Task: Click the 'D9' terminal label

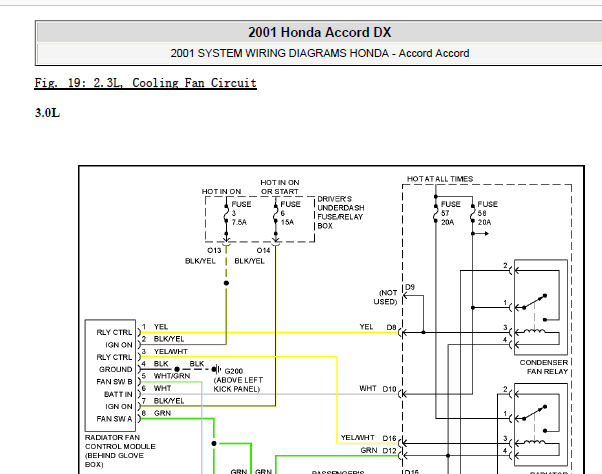Action: [x=410, y=287]
